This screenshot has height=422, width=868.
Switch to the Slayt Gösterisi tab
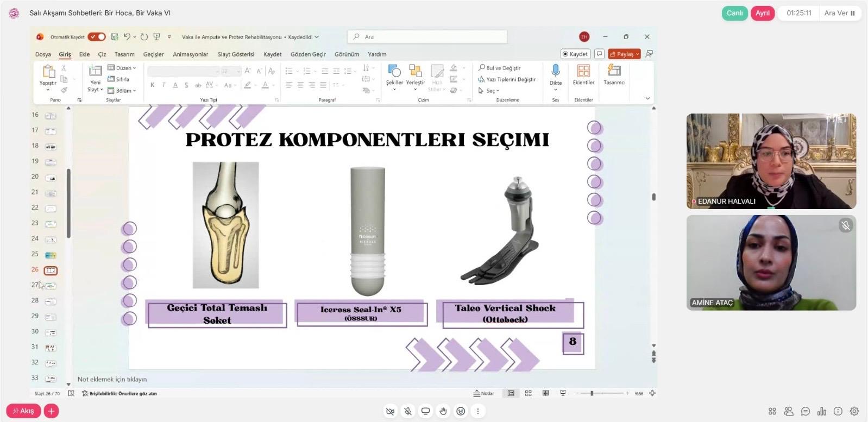pyautogui.click(x=236, y=54)
